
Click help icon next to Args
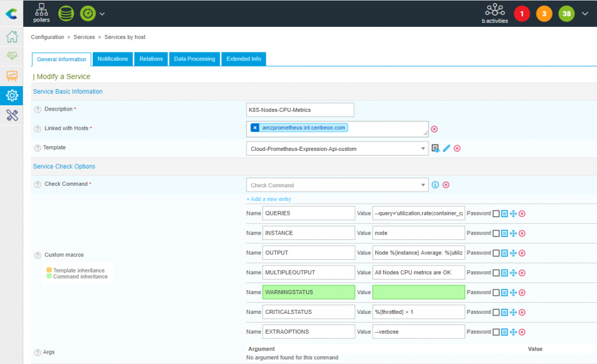[37, 352]
